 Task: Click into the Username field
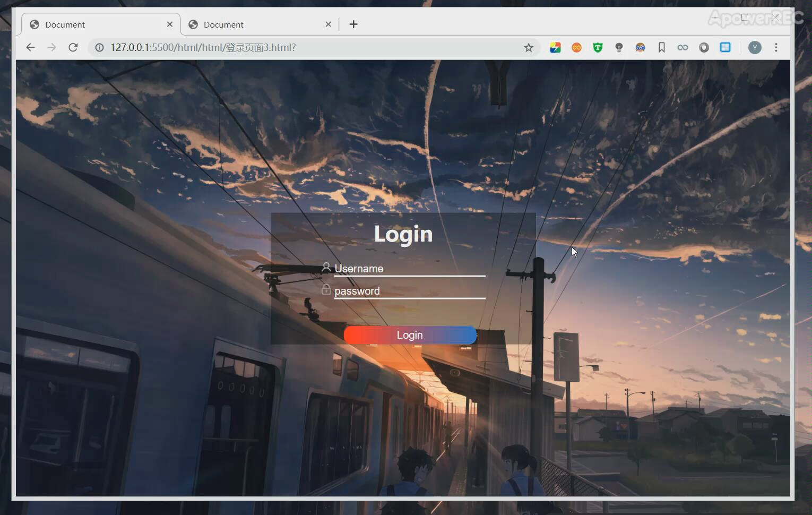[410, 269]
